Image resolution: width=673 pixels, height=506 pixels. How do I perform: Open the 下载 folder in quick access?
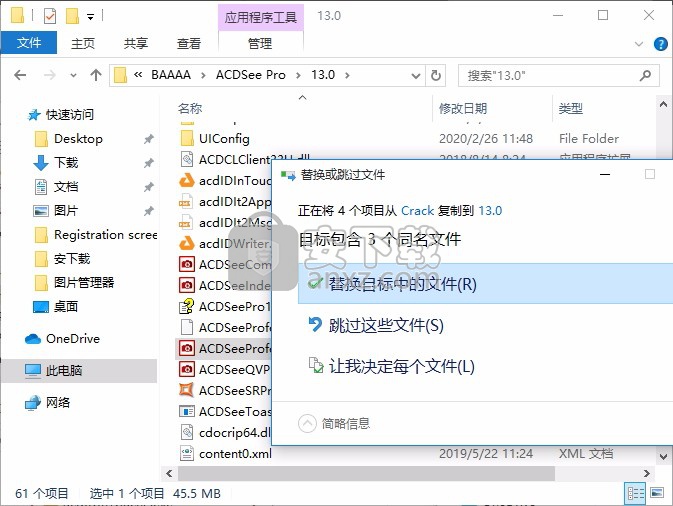pos(66,163)
